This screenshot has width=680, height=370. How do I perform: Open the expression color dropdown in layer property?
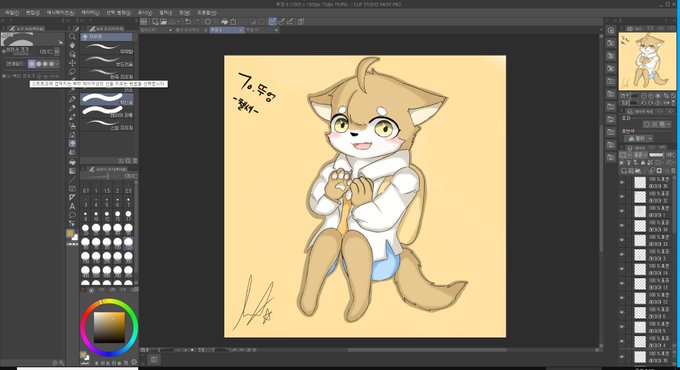(x=638, y=138)
